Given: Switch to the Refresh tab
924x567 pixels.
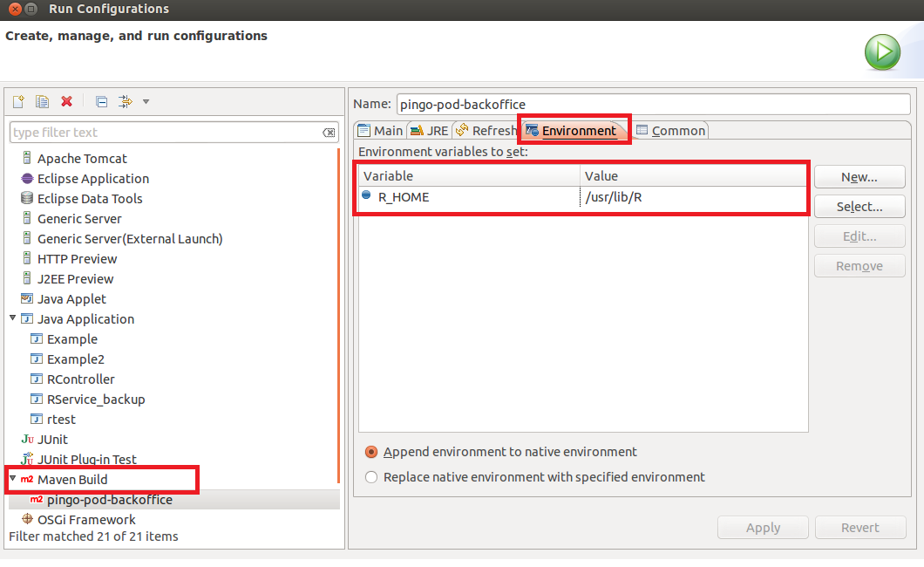Looking at the screenshot, I should (x=486, y=131).
